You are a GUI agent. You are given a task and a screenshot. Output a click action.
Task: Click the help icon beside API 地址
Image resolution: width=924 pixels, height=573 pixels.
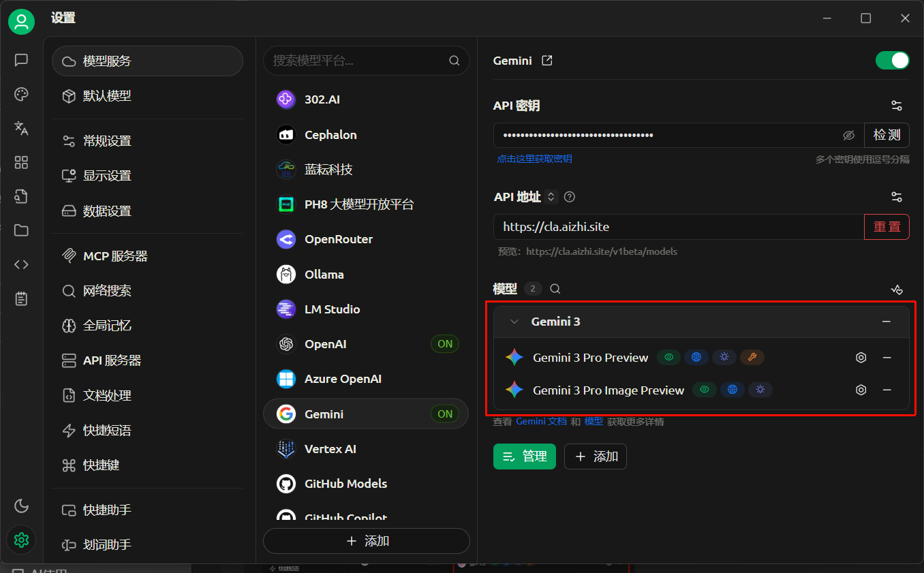570,197
